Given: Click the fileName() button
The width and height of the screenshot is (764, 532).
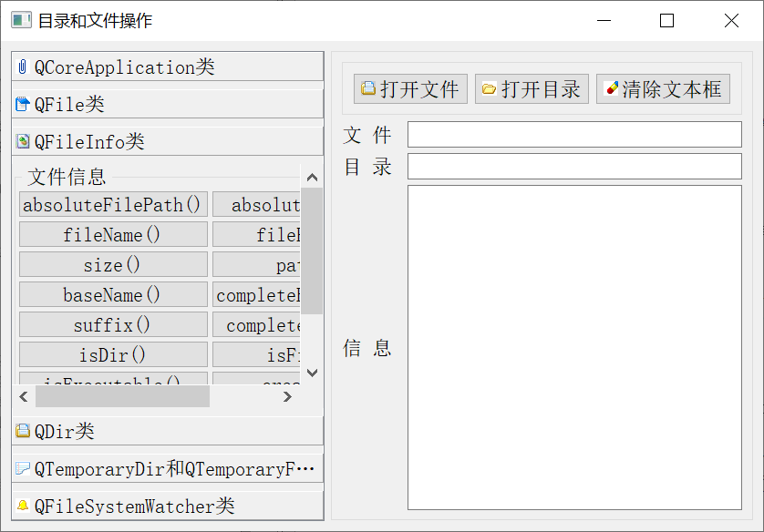Looking at the screenshot, I should click(x=113, y=234).
